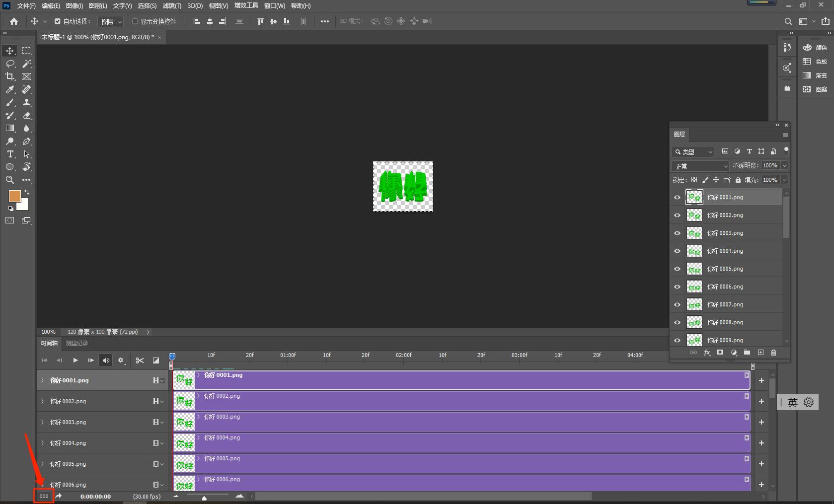Expand the 你好 0002.png timeline track
This screenshot has height=504, width=834.
coord(43,401)
